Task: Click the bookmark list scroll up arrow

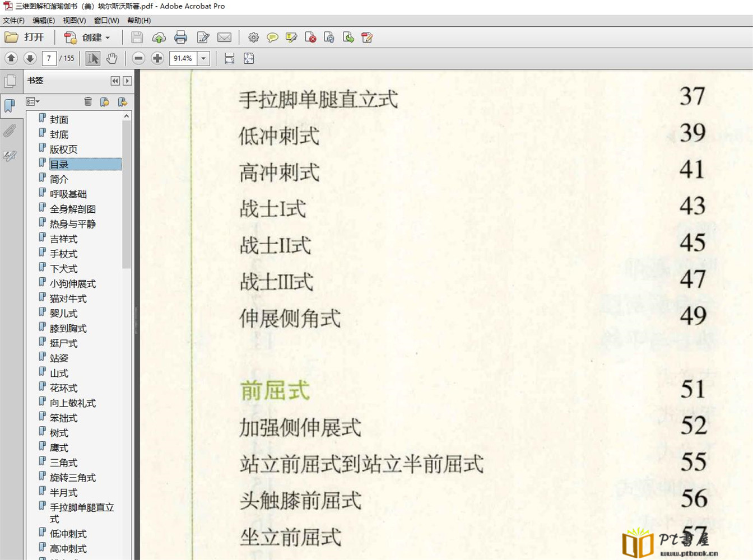Action: pyautogui.click(x=127, y=116)
